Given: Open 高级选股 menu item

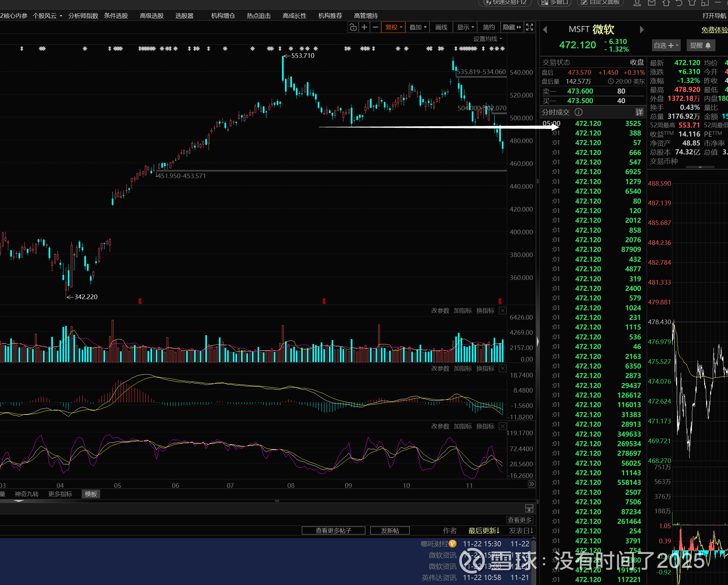Looking at the screenshot, I should pyautogui.click(x=152, y=16).
